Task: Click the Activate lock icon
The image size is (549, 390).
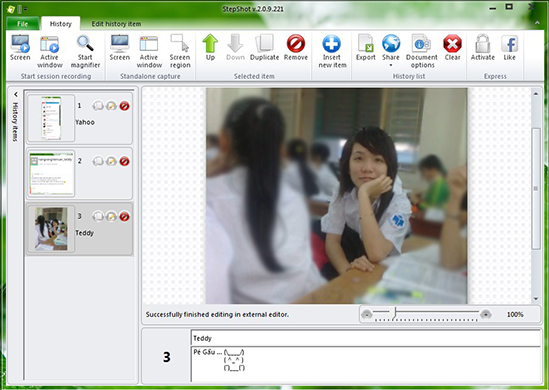Action: click(x=482, y=48)
